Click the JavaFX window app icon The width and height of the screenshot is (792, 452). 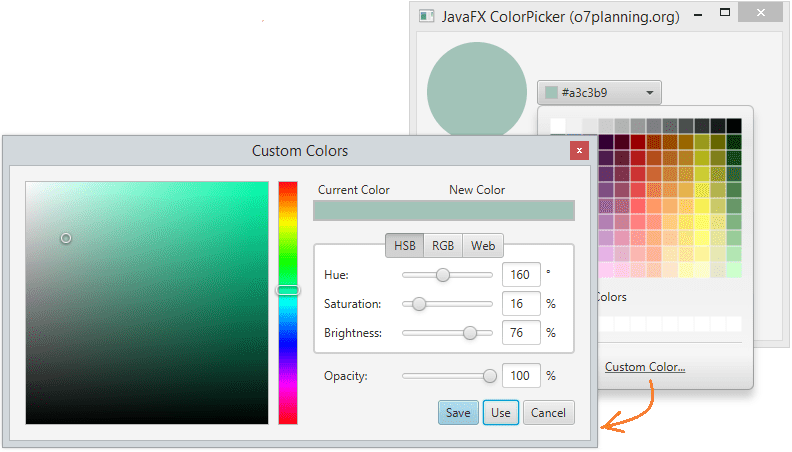[427, 16]
